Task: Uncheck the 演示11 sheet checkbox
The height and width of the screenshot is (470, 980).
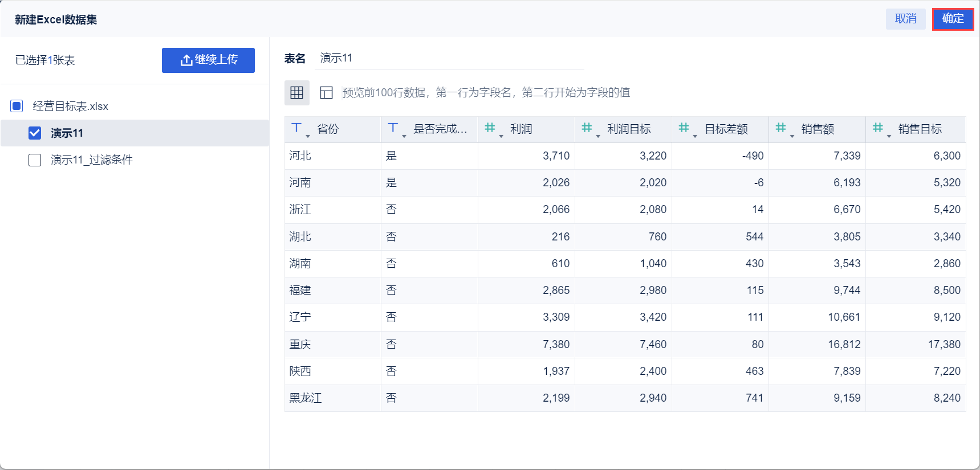Action: pos(35,133)
